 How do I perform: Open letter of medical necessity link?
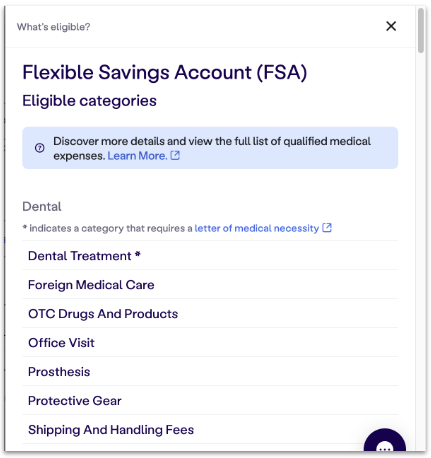[257, 228]
